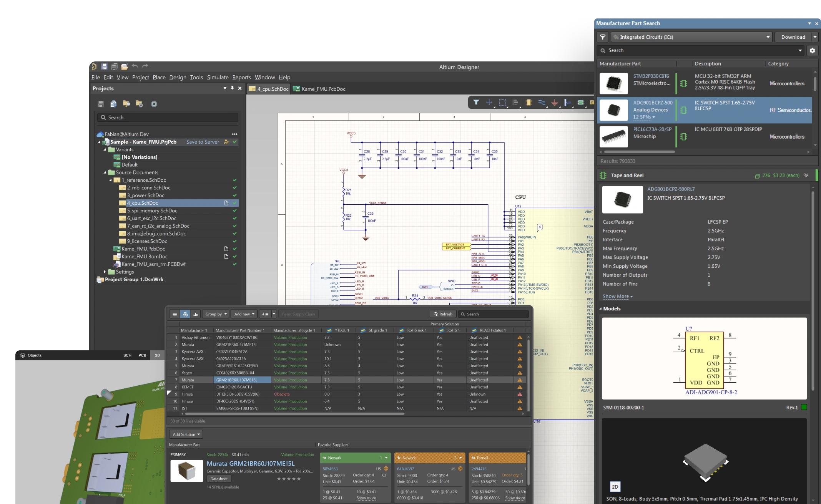This screenshot has width=821, height=504.
Task: Click the dashed selection rectangle tool
Action: 502,103
